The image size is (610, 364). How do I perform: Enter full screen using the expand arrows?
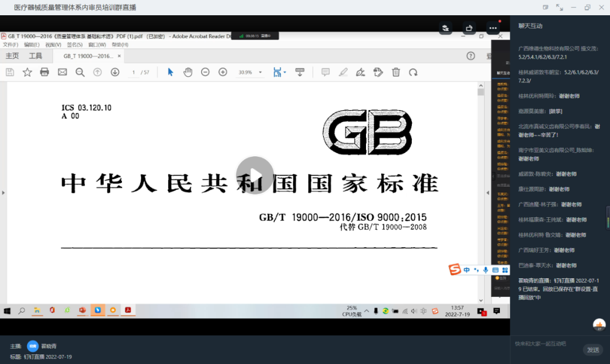click(559, 7)
